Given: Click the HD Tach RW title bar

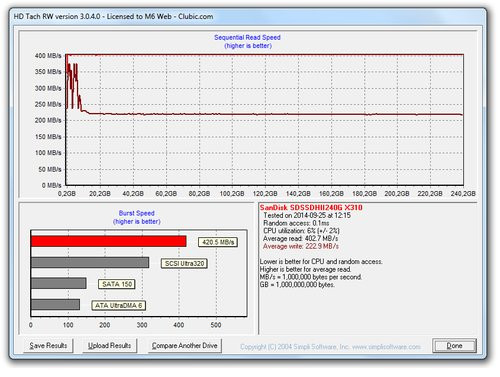Looking at the screenshot, I should (x=248, y=16).
